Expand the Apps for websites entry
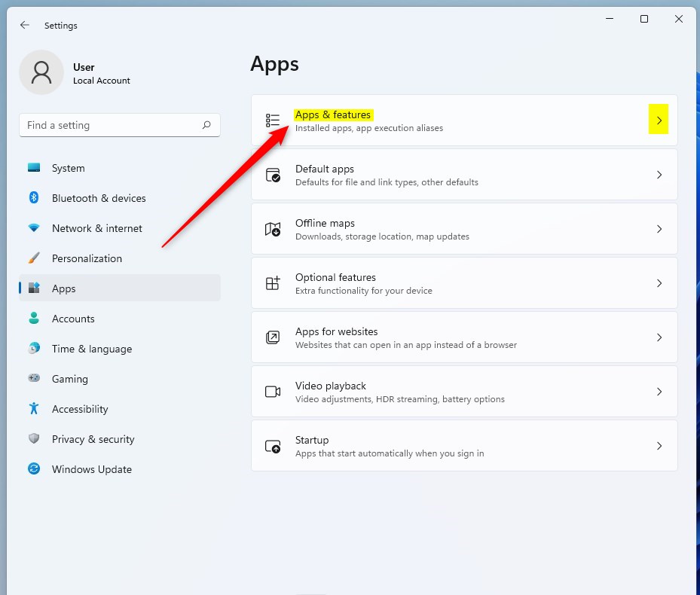The height and width of the screenshot is (595, 700). pyautogui.click(x=659, y=337)
